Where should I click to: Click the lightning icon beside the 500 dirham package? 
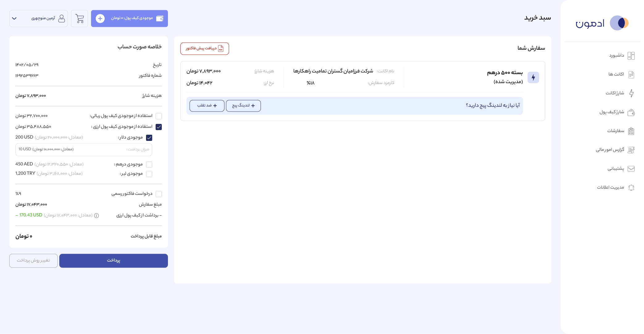point(533,77)
